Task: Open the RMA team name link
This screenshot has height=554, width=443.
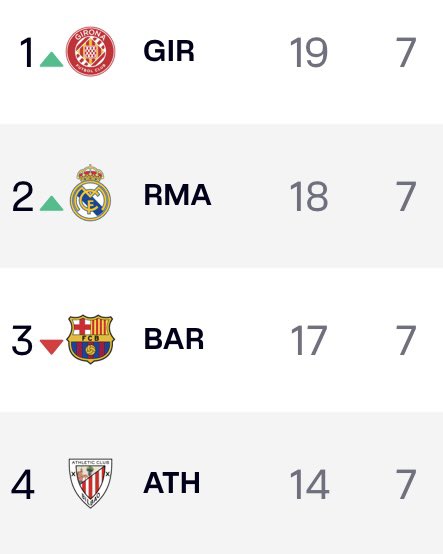Action: click(177, 195)
